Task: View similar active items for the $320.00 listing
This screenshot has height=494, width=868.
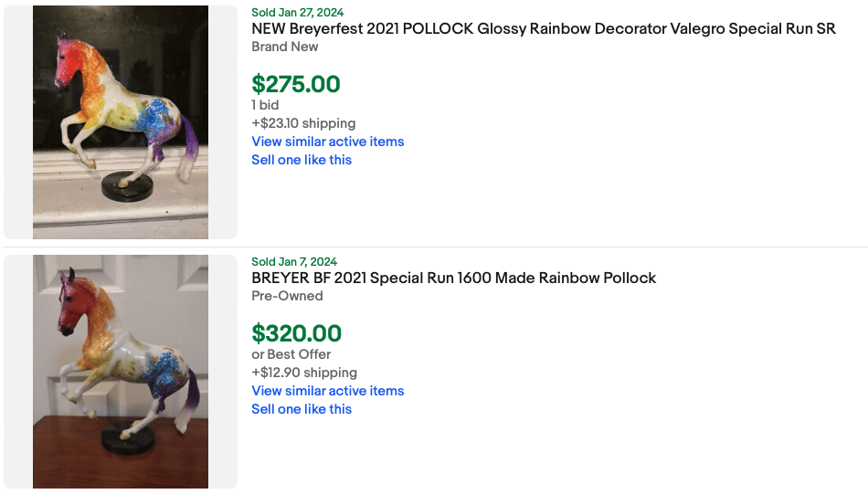Action: coord(327,391)
